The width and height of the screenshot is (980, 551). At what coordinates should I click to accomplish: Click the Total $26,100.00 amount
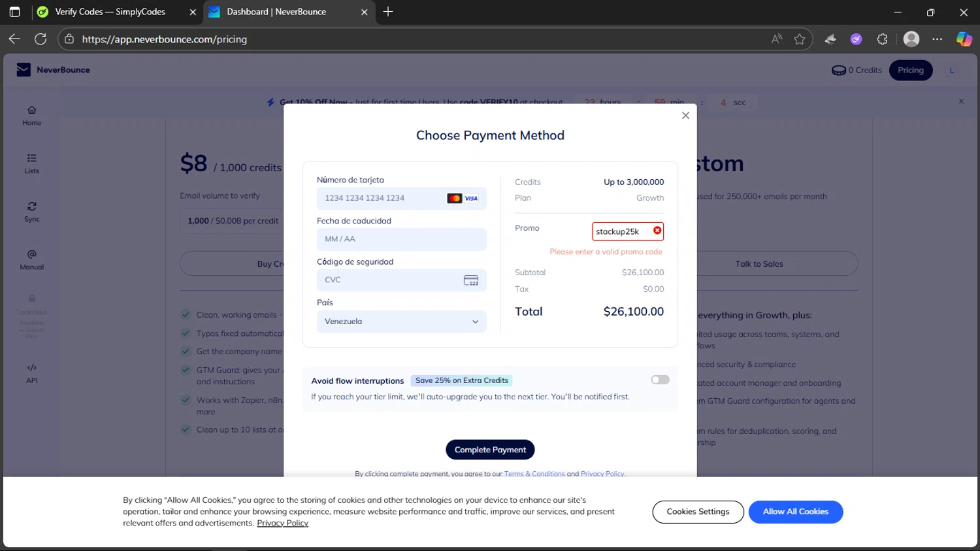click(x=634, y=312)
